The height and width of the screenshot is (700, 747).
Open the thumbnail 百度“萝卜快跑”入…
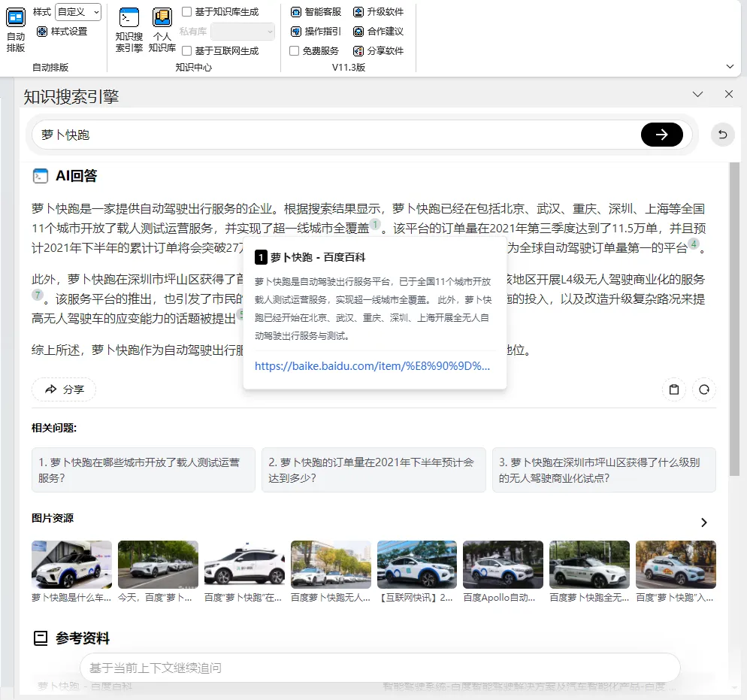(x=676, y=565)
